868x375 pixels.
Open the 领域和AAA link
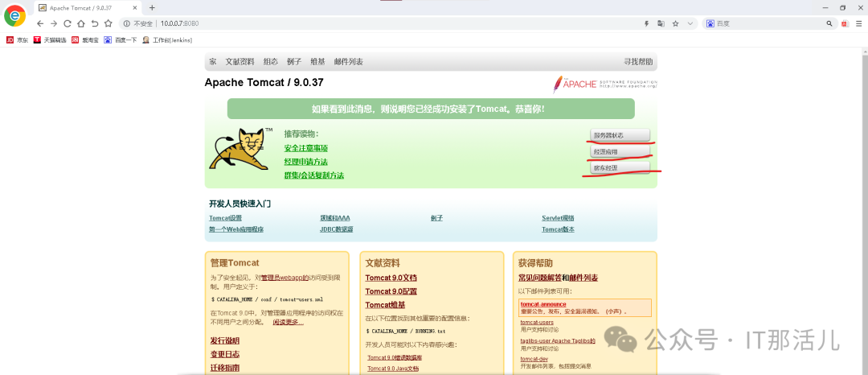[335, 218]
